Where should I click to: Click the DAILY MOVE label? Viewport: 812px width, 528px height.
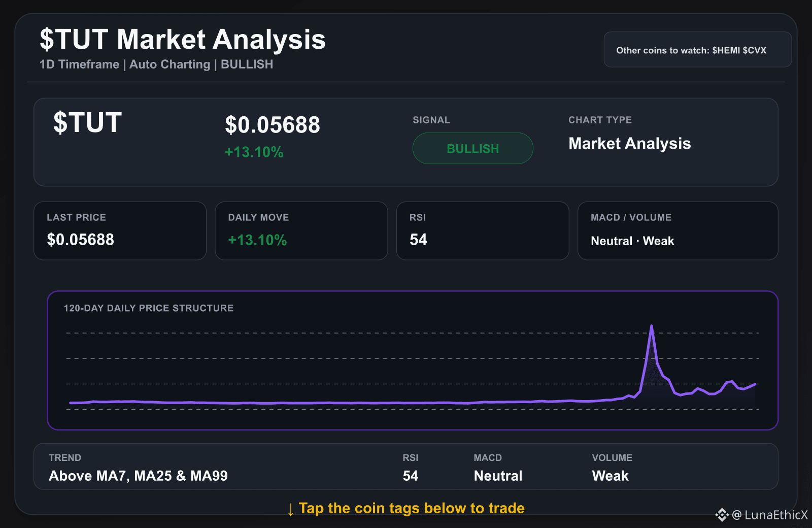coord(258,217)
